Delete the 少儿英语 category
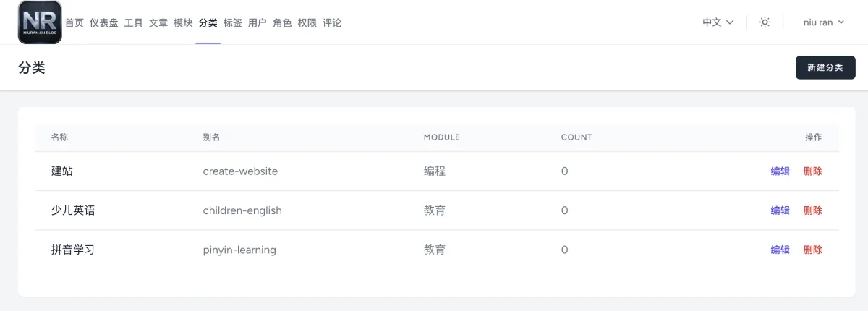Image resolution: width=868 pixels, height=311 pixels. [812, 210]
